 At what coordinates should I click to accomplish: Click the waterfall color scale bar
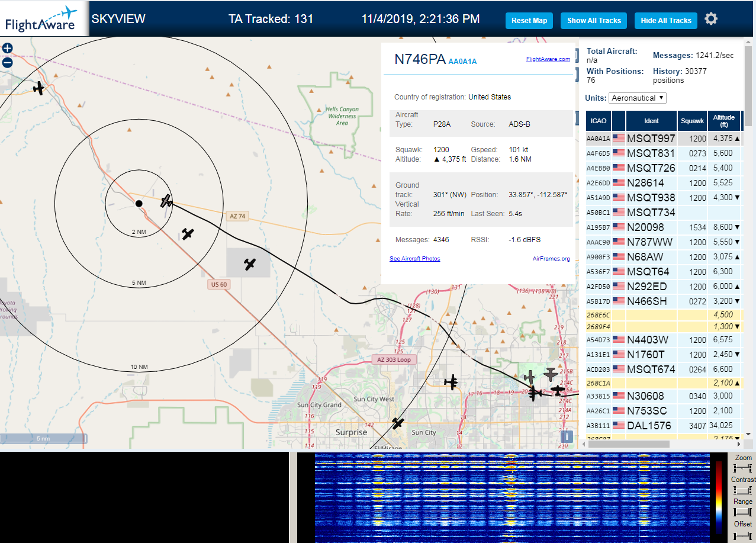[x=719, y=497]
